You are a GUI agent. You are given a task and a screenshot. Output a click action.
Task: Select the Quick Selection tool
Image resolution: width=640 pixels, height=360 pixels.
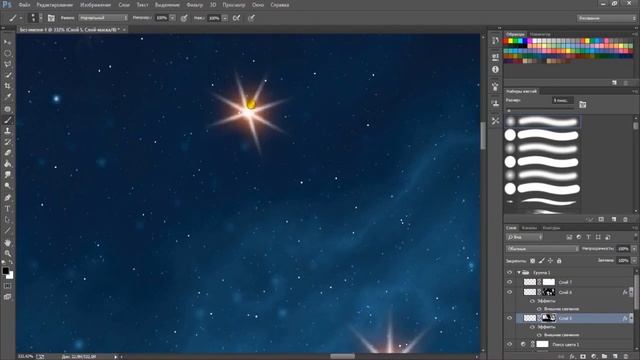click(x=7, y=75)
